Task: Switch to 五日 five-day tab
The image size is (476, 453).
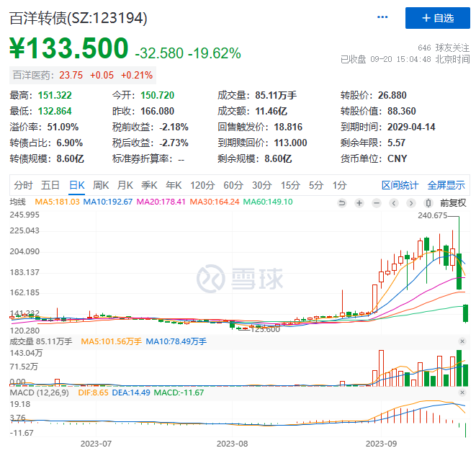Action: click(50, 185)
